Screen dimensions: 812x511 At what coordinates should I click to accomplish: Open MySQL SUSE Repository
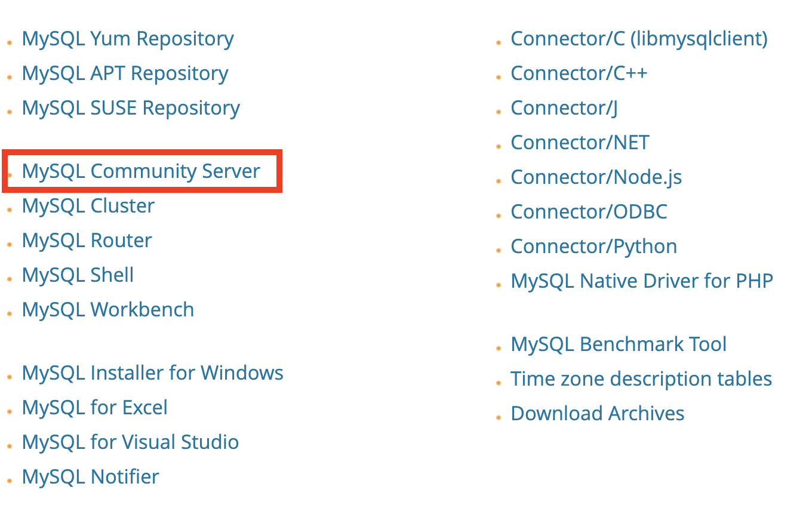click(x=130, y=107)
